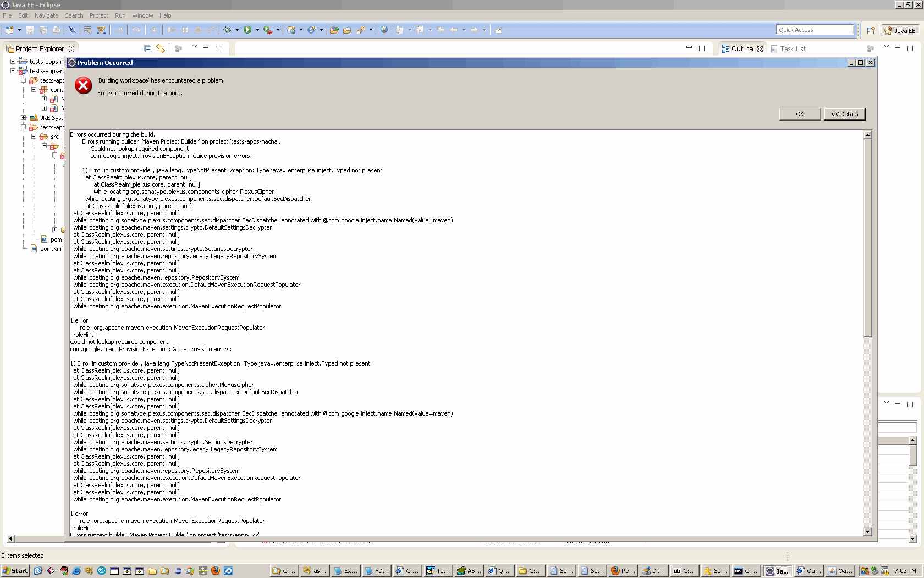The width and height of the screenshot is (924, 578).
Task: Click the Web Browser globe icon
Action: coord(384,30)
